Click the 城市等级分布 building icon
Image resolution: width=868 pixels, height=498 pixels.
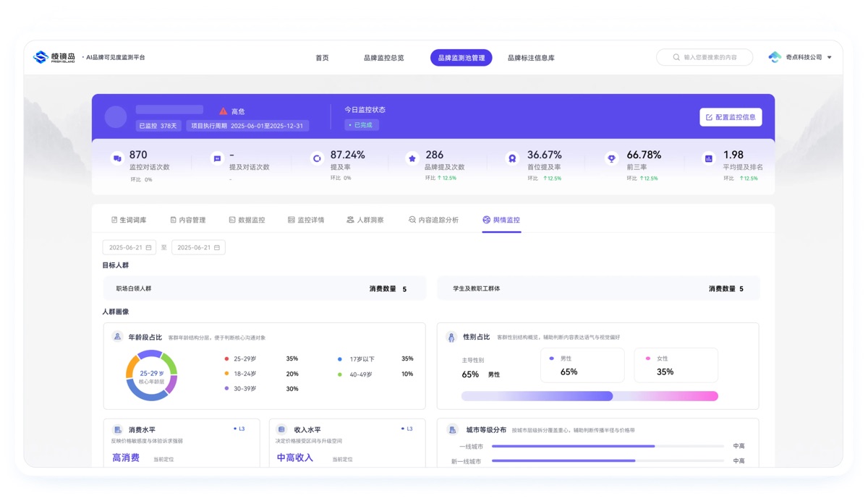point(453,429)
